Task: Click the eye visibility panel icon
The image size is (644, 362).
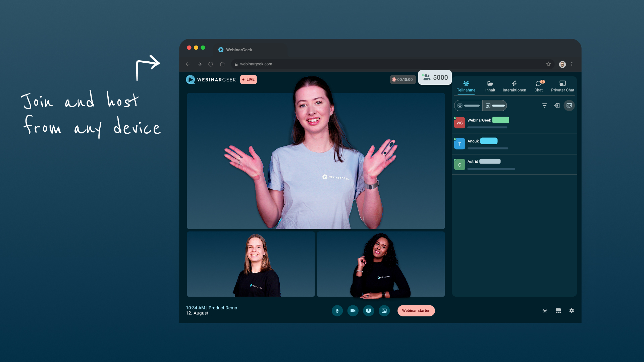Action: [557, 106]
